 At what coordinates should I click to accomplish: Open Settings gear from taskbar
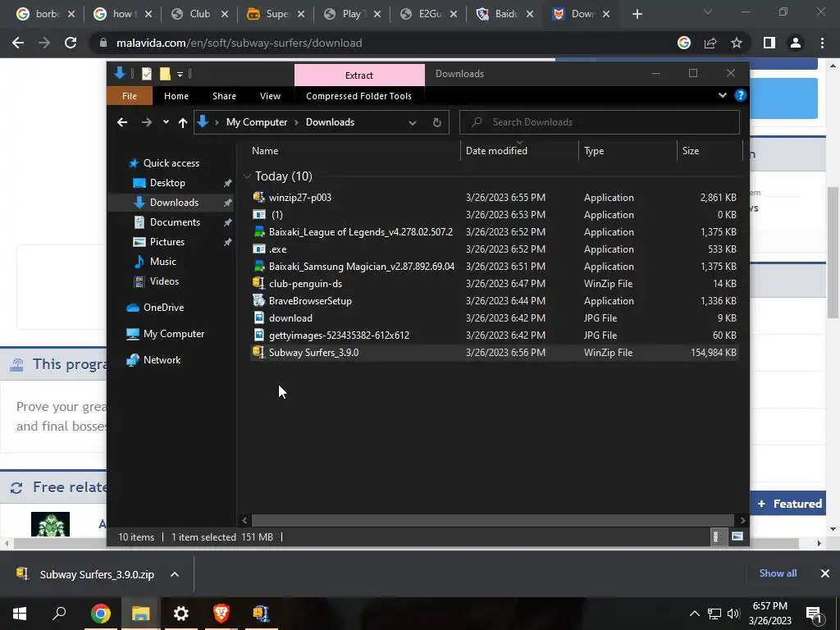coord(181,614)
